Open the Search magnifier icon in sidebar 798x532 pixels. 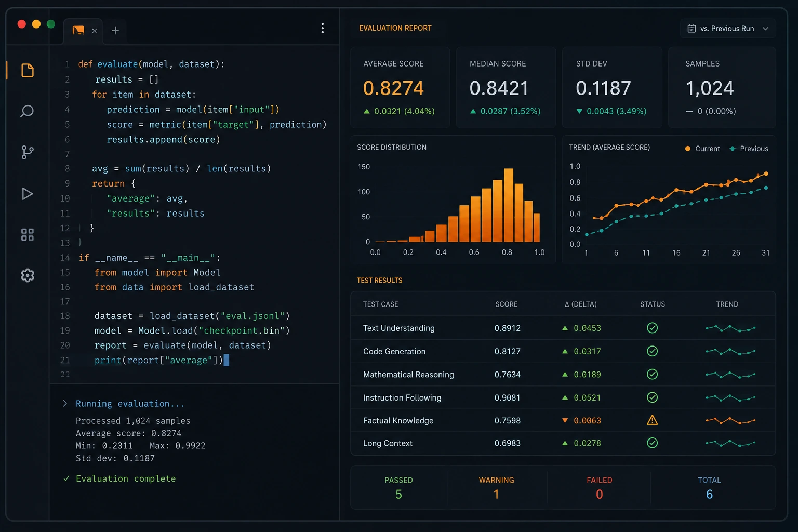[x=27, y=111]
